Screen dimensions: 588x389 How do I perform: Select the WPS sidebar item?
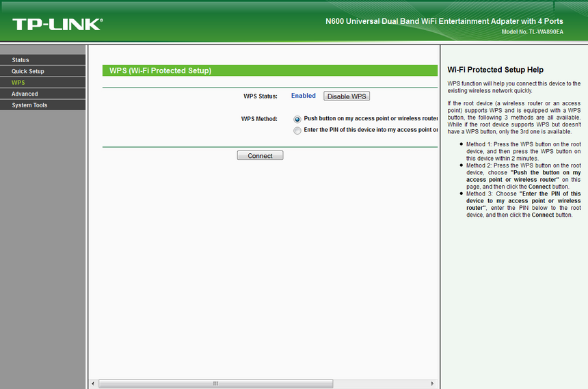click(x=18, y=83)
